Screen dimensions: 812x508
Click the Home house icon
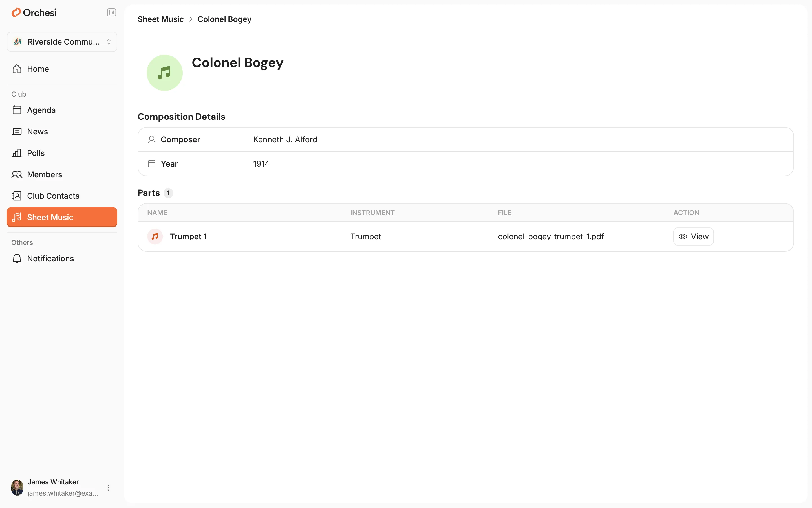(17, 69)
